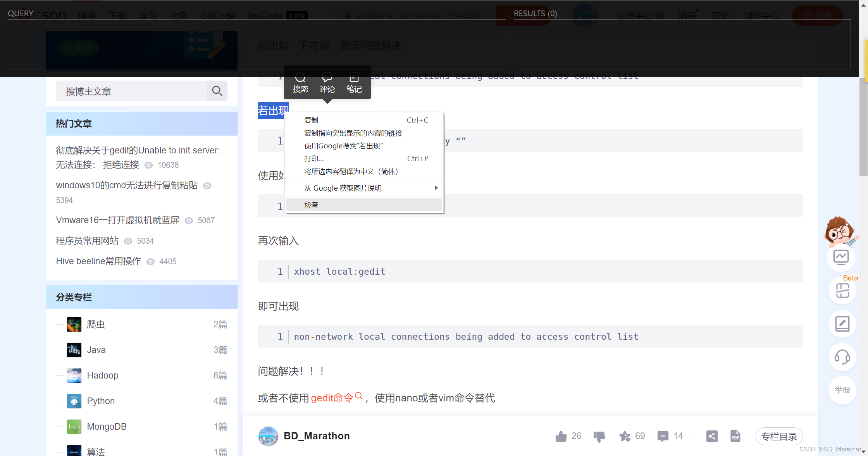The height and width of the screenshot is (456, 868).
Task: Select 复制 in the context menu
Action: click(x=364, y=120)
